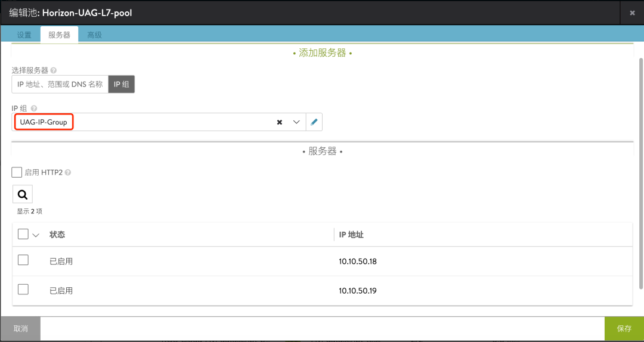Click the IP 地址、范围或 DNS 名称 option

(60, 84)
